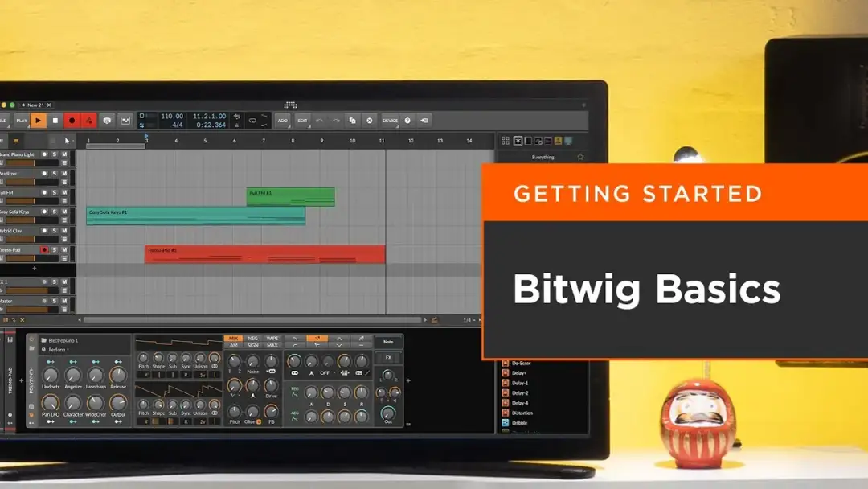Click the help question mark icon
This screenshot has height=489, width=868.
(407, 121)
